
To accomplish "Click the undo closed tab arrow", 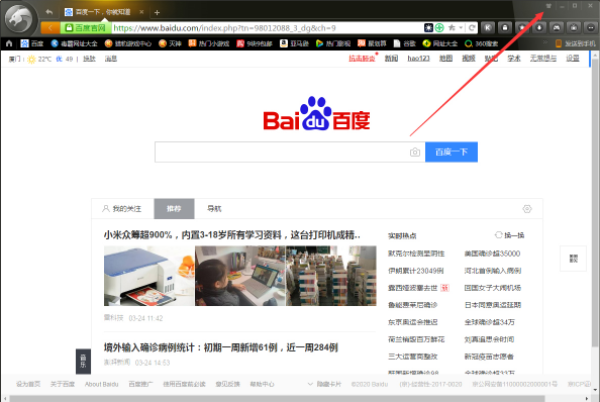I will click(x=49, y=12).
